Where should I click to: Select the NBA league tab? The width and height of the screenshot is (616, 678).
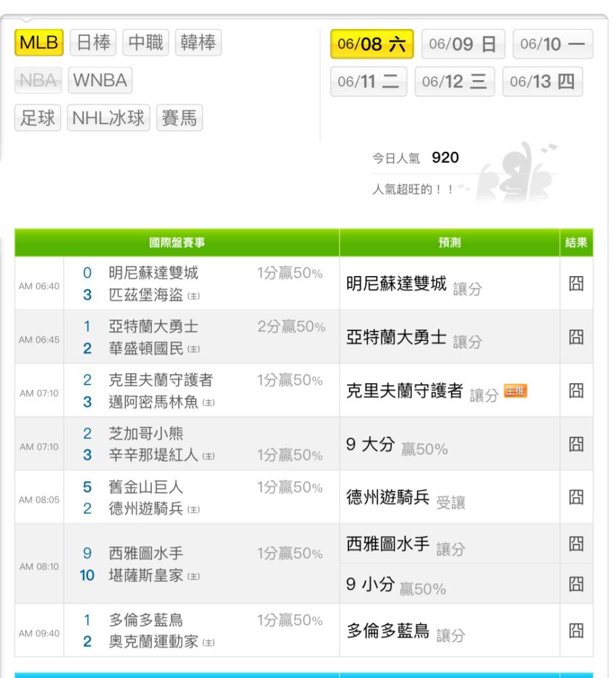click(x=38, y=80)
